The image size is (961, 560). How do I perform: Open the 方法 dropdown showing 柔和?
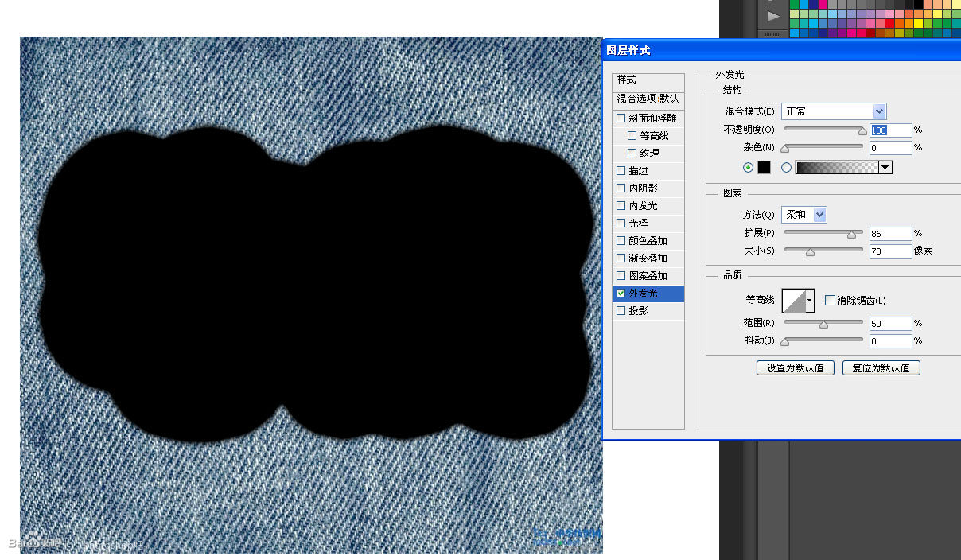point(804,215)
